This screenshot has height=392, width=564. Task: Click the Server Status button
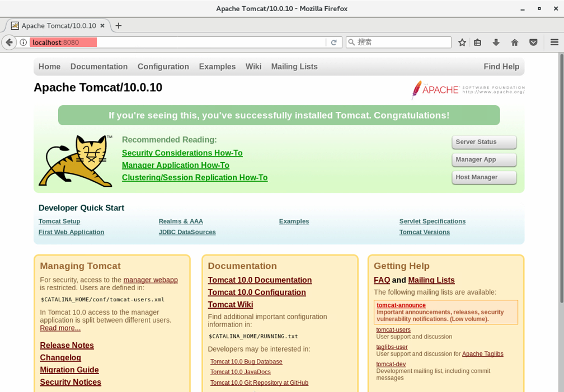484,142
